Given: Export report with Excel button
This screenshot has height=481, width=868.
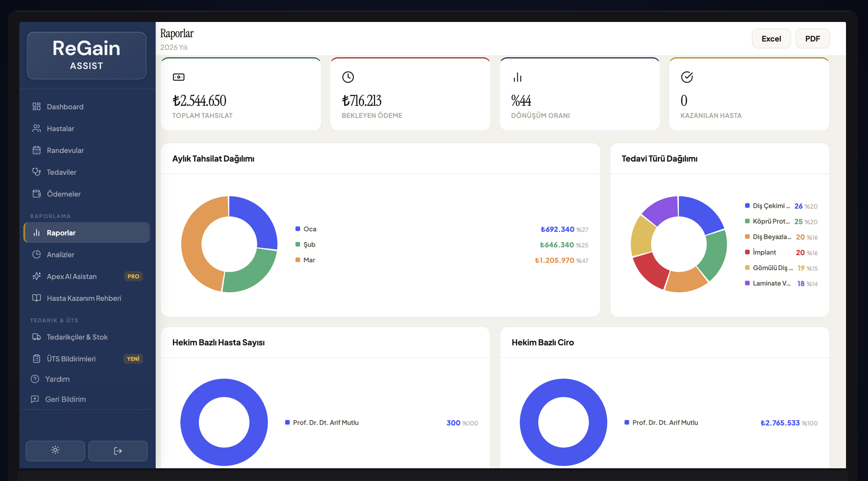Looking at the screenshot, I should click(771, 39).
